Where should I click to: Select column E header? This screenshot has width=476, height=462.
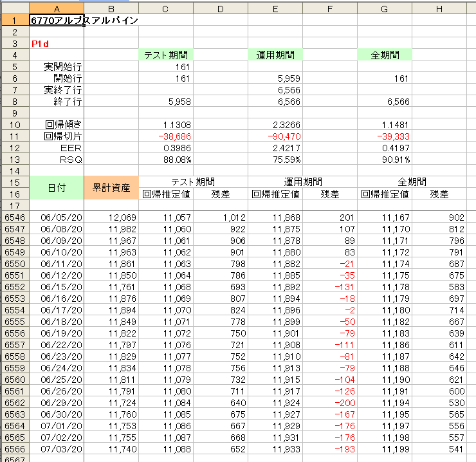[x=275, y=9]
